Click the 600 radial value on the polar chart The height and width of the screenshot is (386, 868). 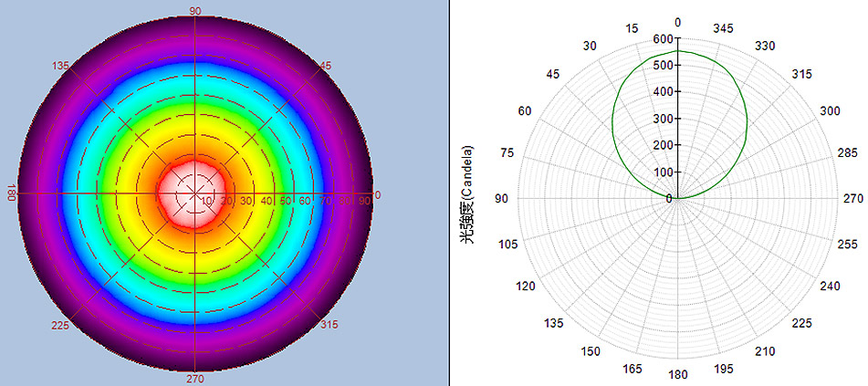coord(662,38)
